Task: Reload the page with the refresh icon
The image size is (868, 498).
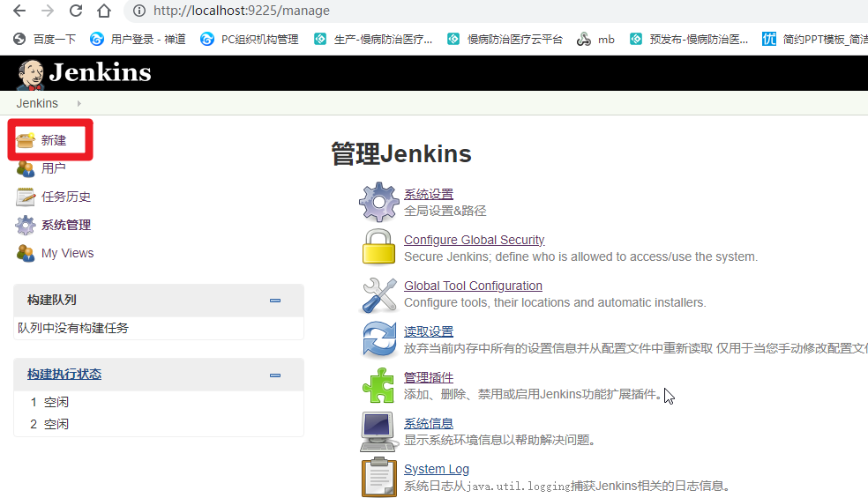Action: (x=76, y=11)
